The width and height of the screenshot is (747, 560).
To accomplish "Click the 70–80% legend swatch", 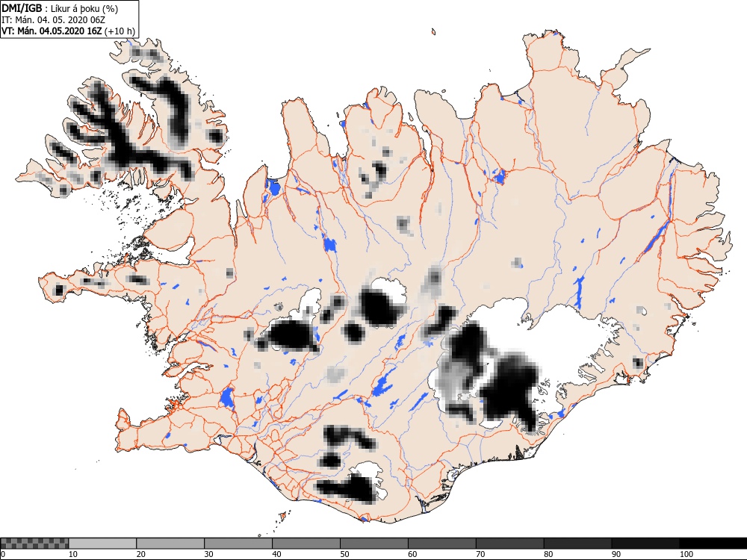I will coord(509,544).
